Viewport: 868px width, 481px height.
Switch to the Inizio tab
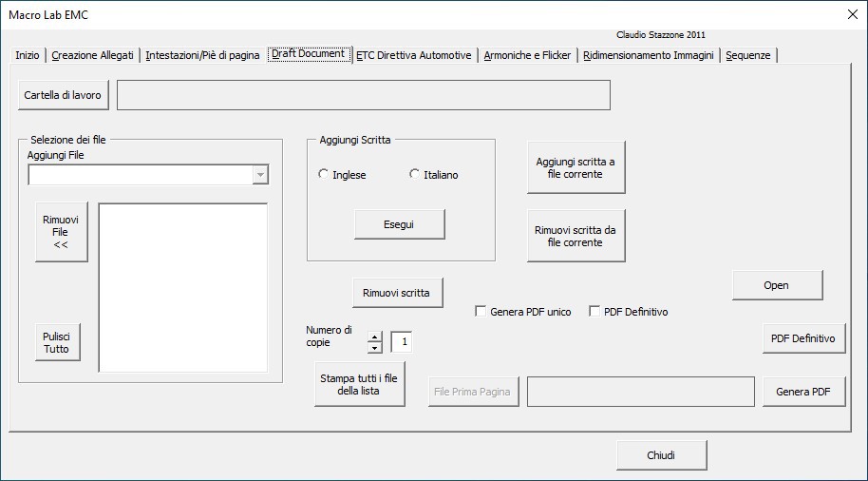pyautogui.click(x=28, y=55)
